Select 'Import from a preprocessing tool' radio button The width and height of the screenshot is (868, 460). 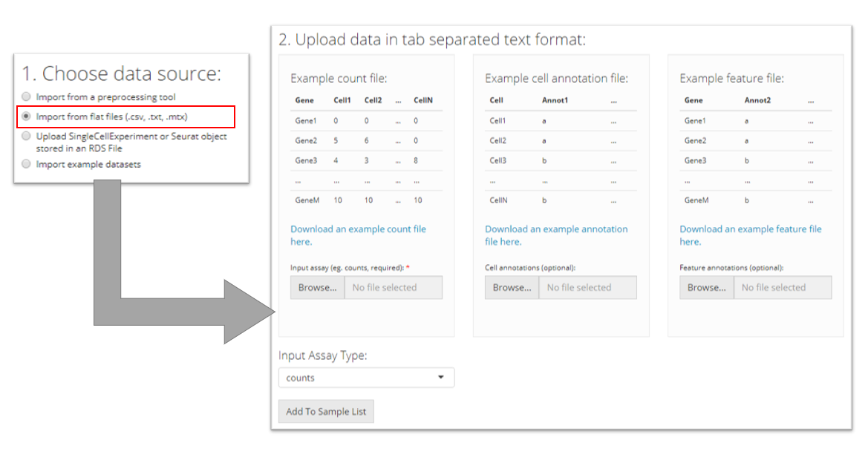pos(27,97)
